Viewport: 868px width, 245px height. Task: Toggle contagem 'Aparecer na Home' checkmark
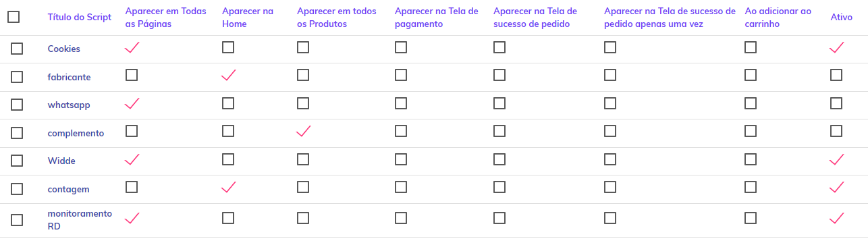pos(229,187)
